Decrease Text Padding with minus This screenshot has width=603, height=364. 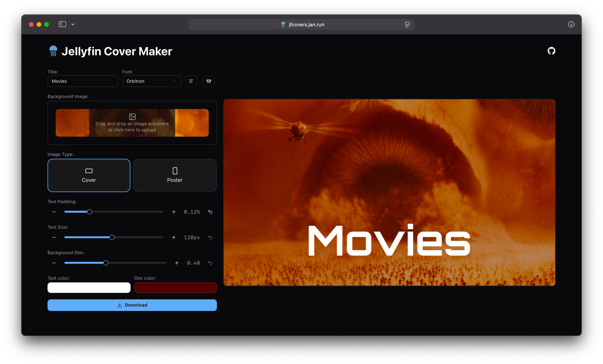point(54,212)
